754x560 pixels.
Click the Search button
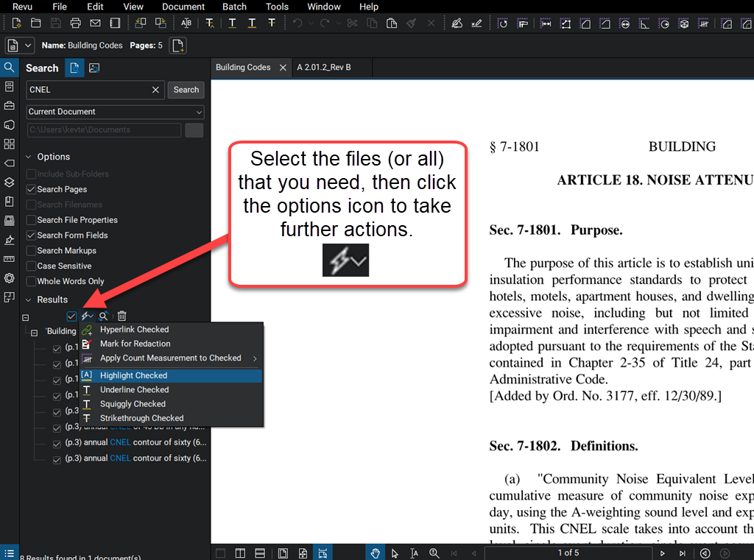tap(186, 89)
